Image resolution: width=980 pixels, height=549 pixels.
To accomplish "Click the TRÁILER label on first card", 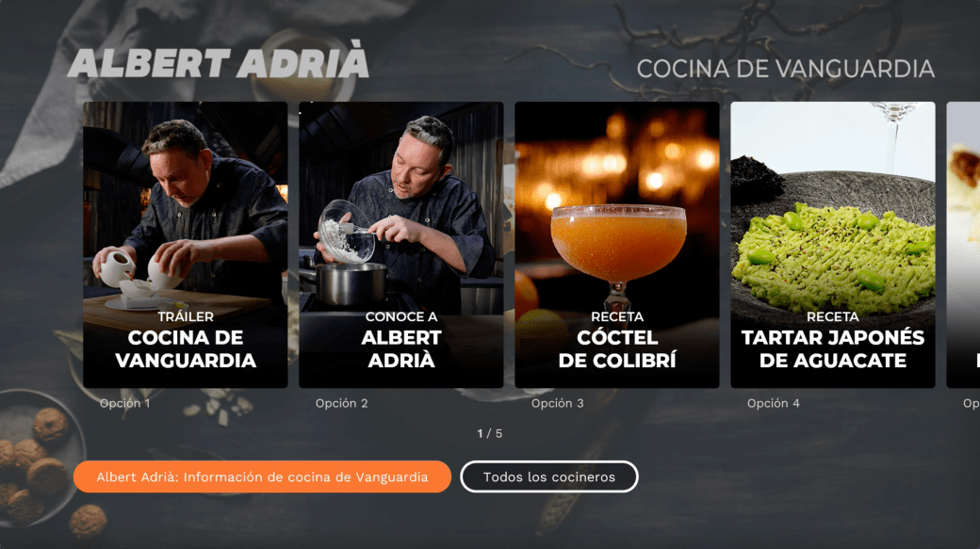I will pos(186,316).
